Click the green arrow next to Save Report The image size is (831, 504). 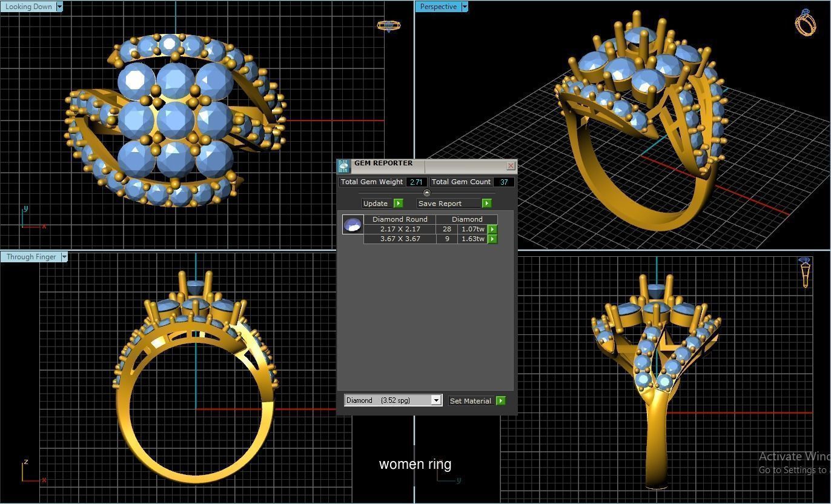click(x=486, y=204)
